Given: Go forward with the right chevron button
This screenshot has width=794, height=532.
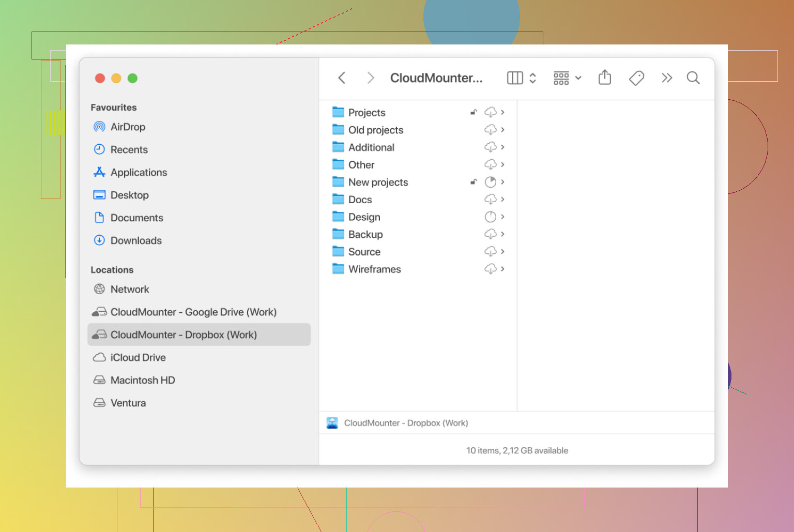Looking at the screenshot, I should (370, 78).
